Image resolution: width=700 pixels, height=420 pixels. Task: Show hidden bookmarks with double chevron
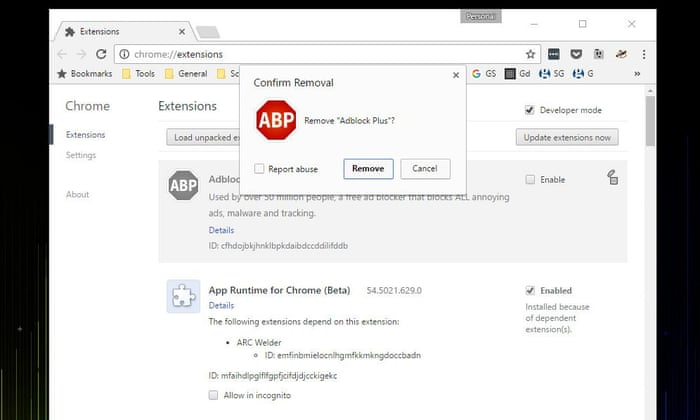[637, 74]
